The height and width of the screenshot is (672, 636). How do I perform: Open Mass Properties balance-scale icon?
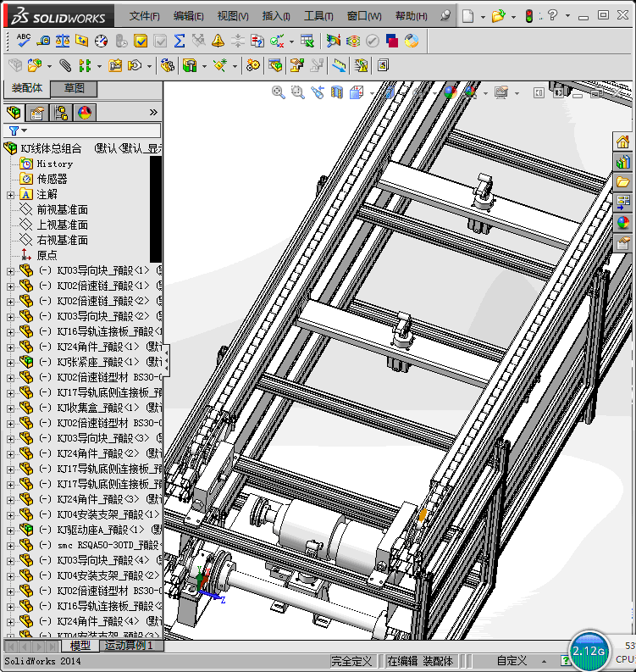(63, 42)
